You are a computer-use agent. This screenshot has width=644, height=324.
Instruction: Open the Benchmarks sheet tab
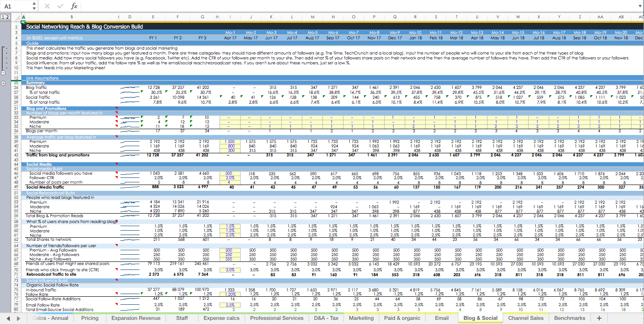[569, 318]
